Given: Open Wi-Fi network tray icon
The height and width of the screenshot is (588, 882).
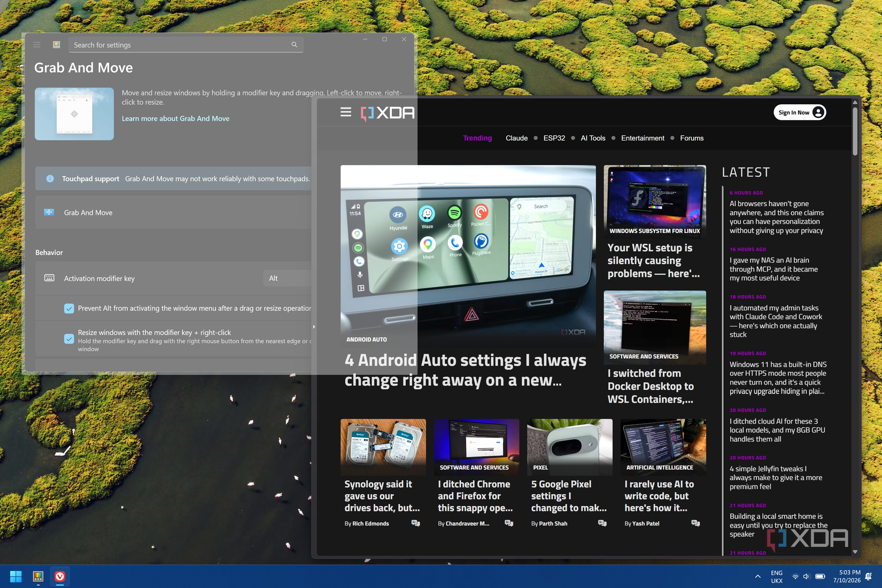Looking at the screenshot, I should click(x=795, y=577).
